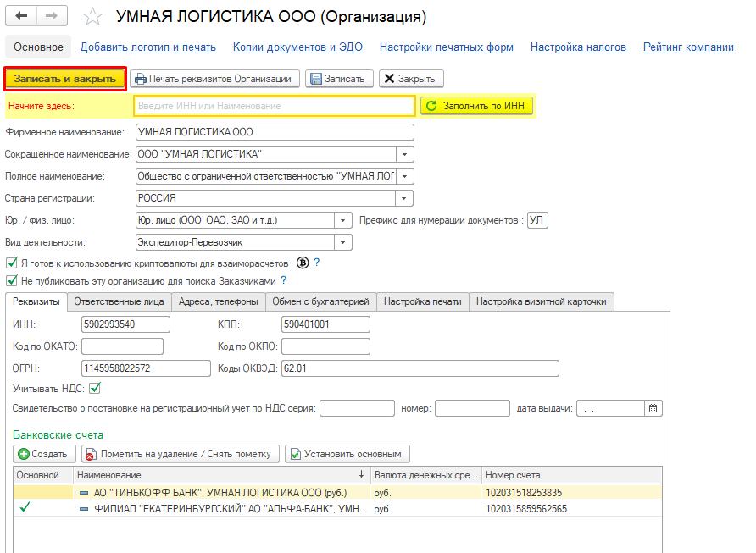756x553 pixels.
Task: Expand the Сокращенное наименование dropdown
Action: (x=404, y=154)
